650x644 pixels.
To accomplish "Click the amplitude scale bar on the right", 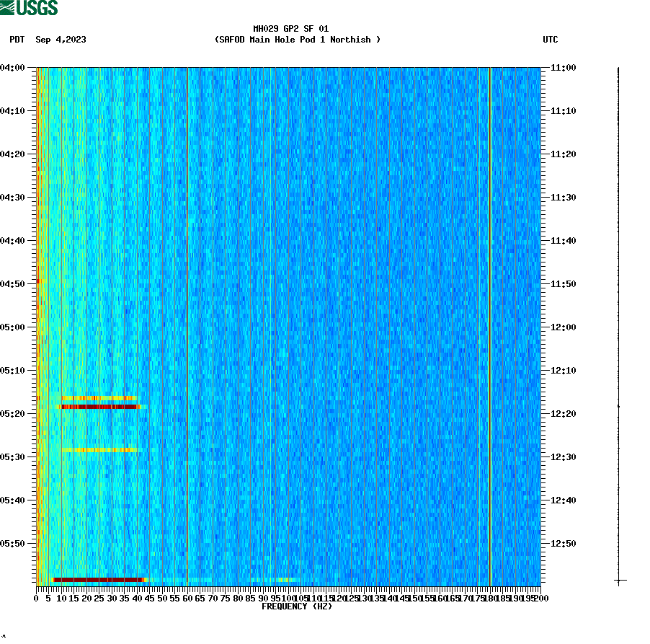I will coord(618,325).
